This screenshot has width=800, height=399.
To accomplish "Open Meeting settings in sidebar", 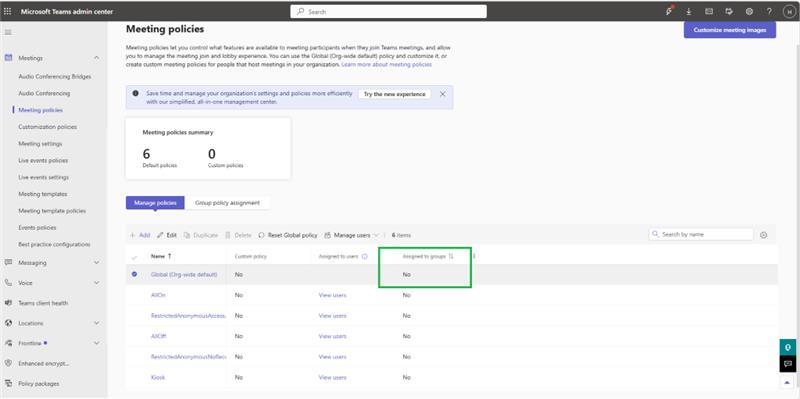I will pyautogui.click(x=40, y=143).
